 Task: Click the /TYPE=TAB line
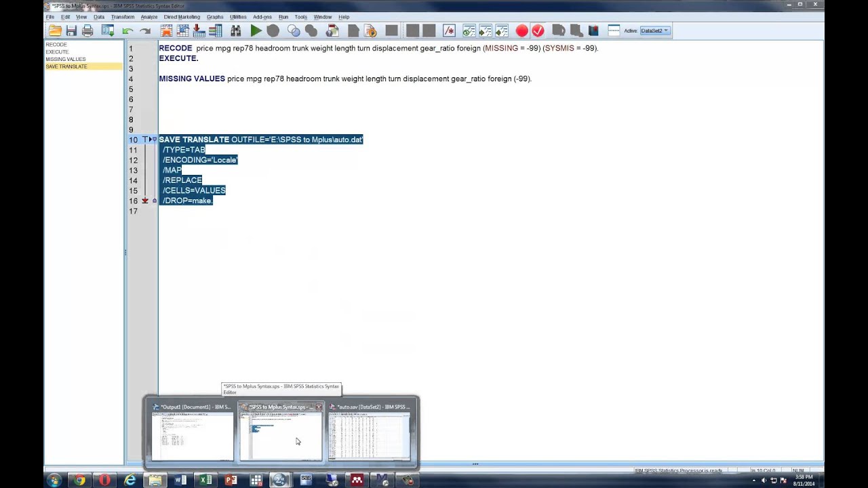[x=184, y=150]
